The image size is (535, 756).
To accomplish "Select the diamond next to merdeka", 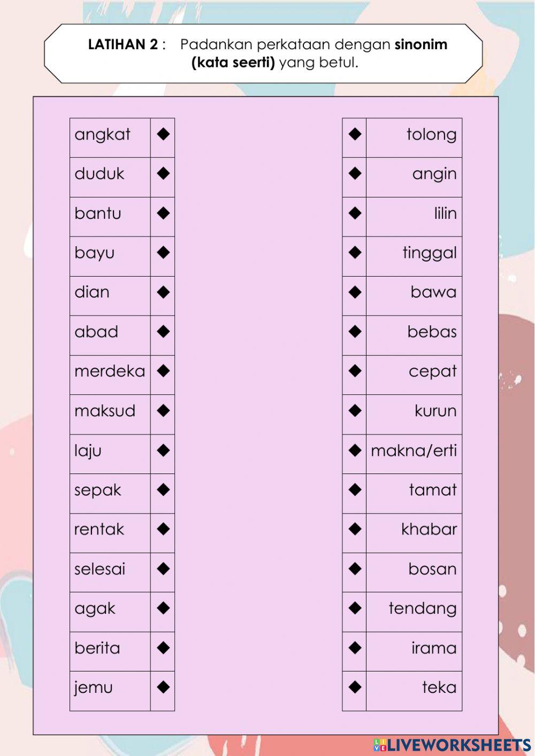I will point(163,371).
